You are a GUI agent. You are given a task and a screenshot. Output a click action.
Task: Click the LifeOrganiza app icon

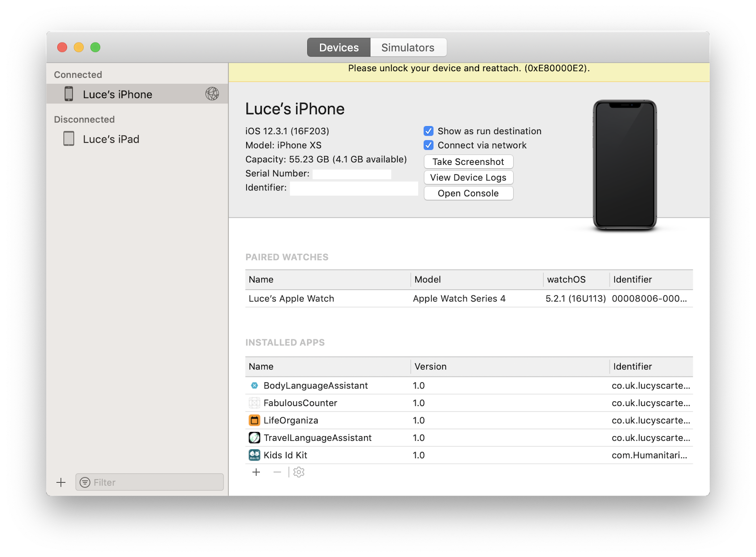point(254,420)
